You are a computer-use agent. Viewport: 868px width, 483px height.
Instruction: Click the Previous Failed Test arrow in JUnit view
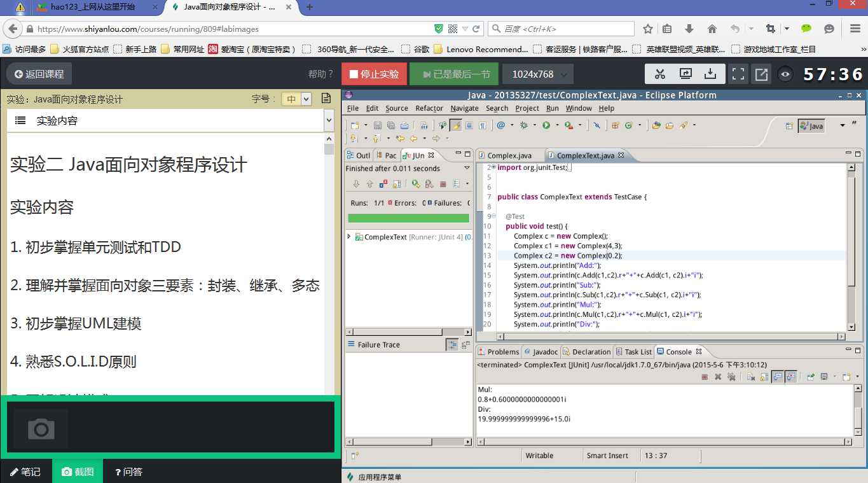click(x=369, y=184)
